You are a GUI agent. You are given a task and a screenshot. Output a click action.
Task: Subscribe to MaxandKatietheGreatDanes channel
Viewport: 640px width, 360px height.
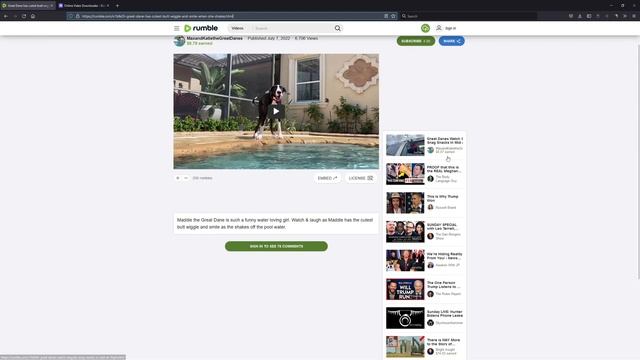tap(416, 41)
